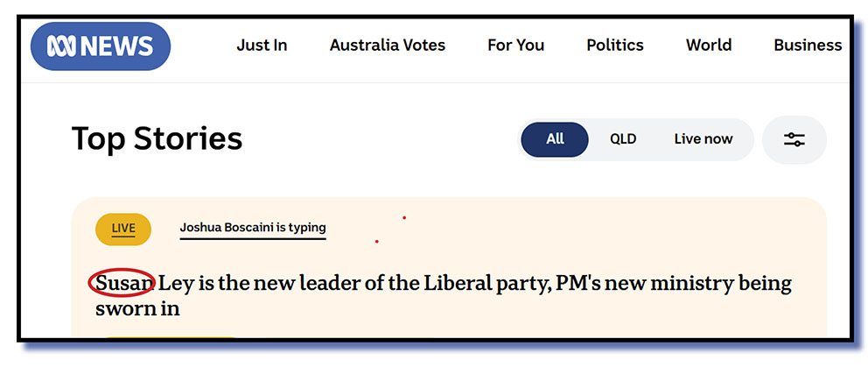The image size is (868, 367).
Task: Click the red-circled word Susan
Action: coord(122,284)
